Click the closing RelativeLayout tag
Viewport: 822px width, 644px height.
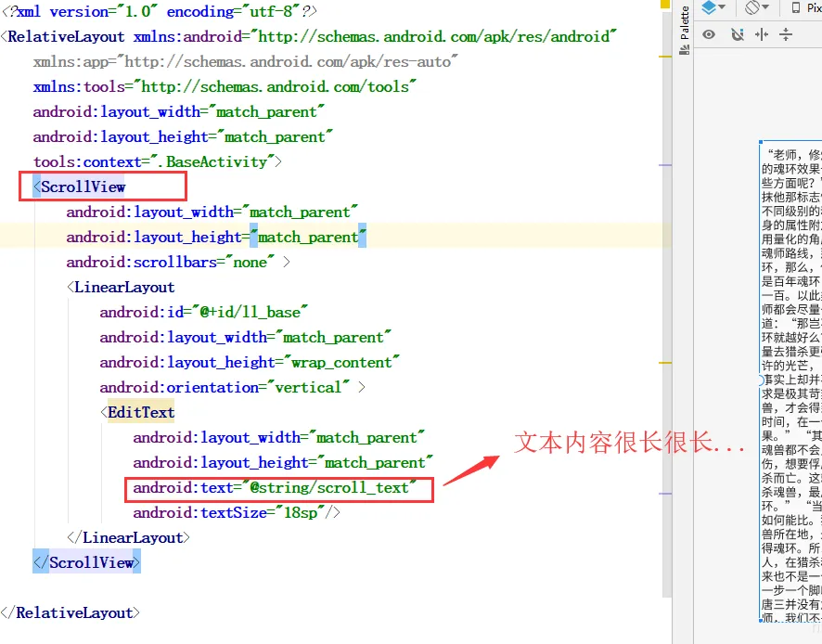pos(71,612)
